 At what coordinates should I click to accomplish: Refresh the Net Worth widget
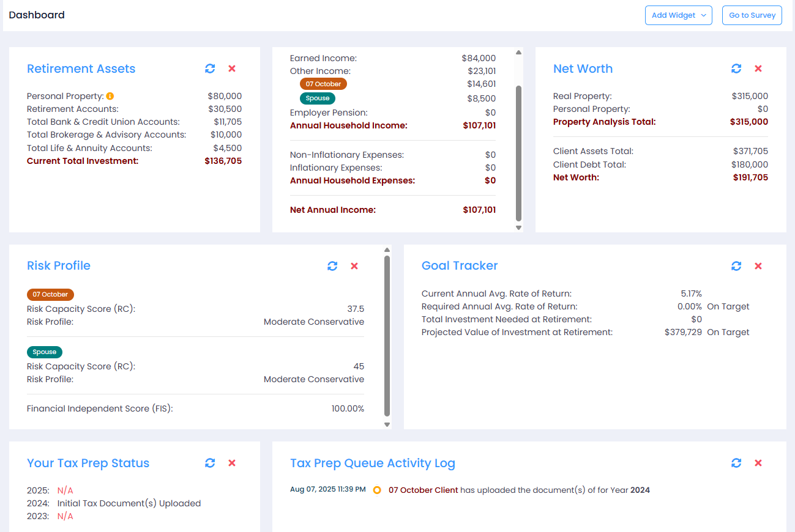(x=736, y=68)
